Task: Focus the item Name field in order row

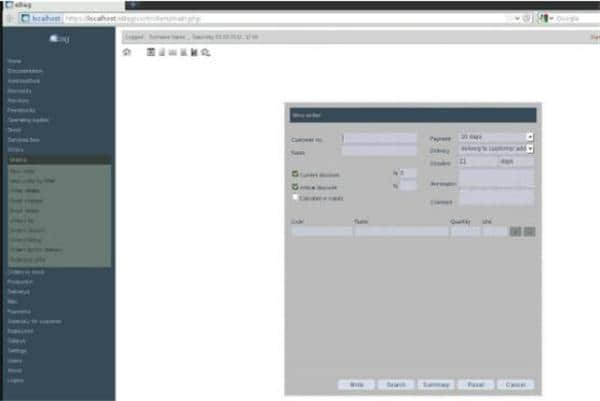Action: click(402, 231)
